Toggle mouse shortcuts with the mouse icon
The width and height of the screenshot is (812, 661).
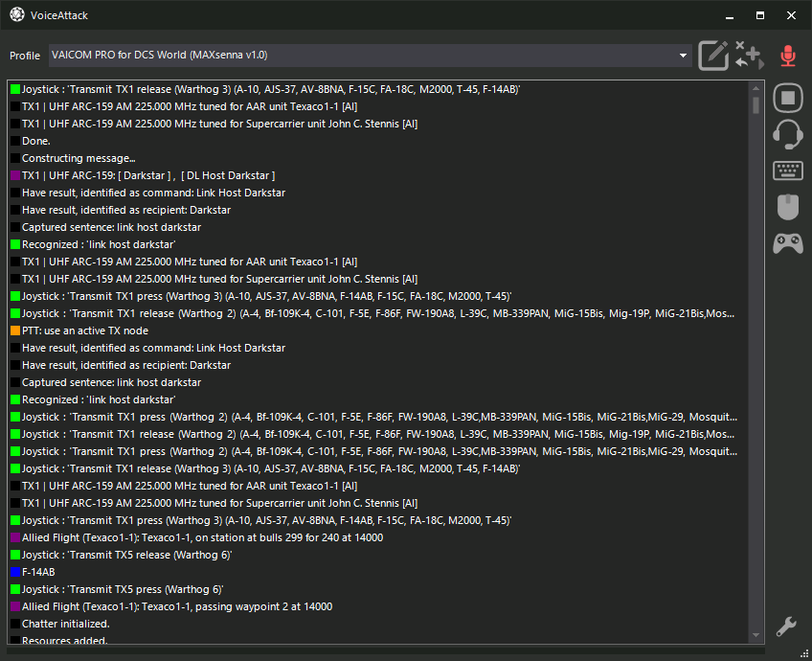coord(787,206)
